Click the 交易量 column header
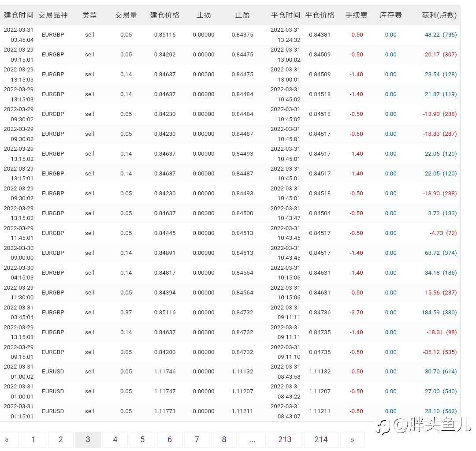Image resolution: width=476 pixels, height=451 pixels. [x=126, y=15]
